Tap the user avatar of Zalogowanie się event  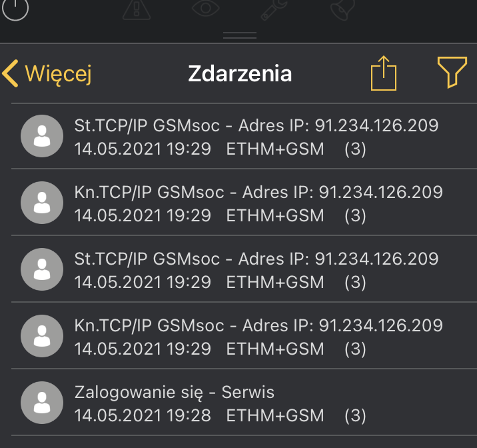click(42, 403)
